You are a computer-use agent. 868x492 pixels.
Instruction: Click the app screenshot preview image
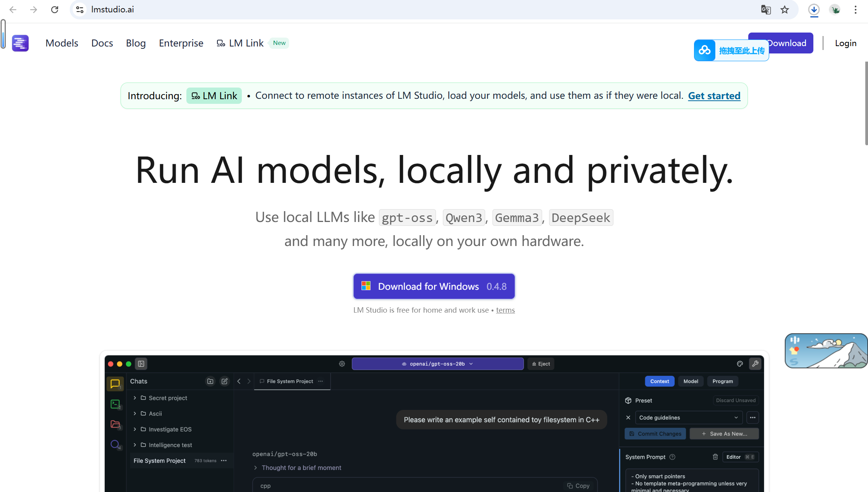tap(434, 426)
